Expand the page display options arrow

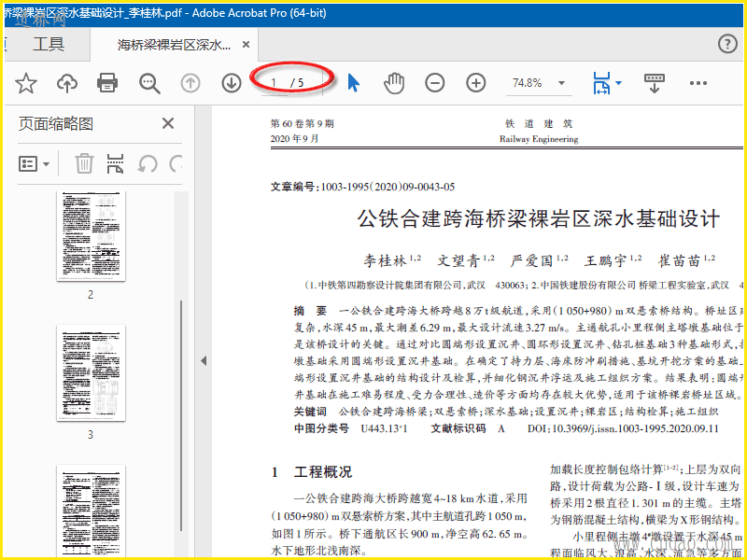(x=618, y=83)
